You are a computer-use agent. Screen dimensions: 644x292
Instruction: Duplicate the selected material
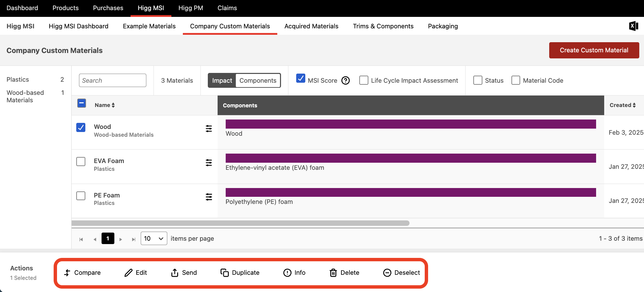click(240, 273)
